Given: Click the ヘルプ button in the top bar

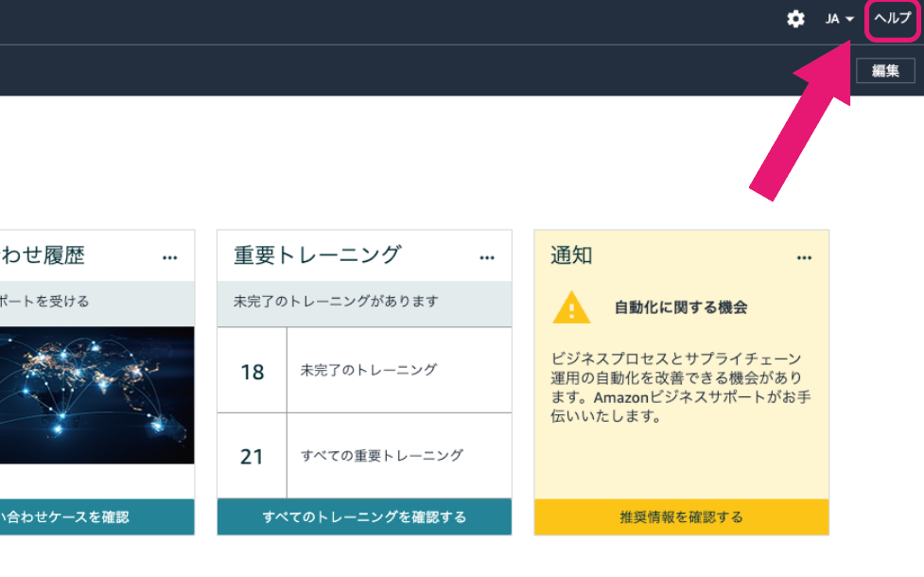Looking at the screenshot, I should (890, 18).
